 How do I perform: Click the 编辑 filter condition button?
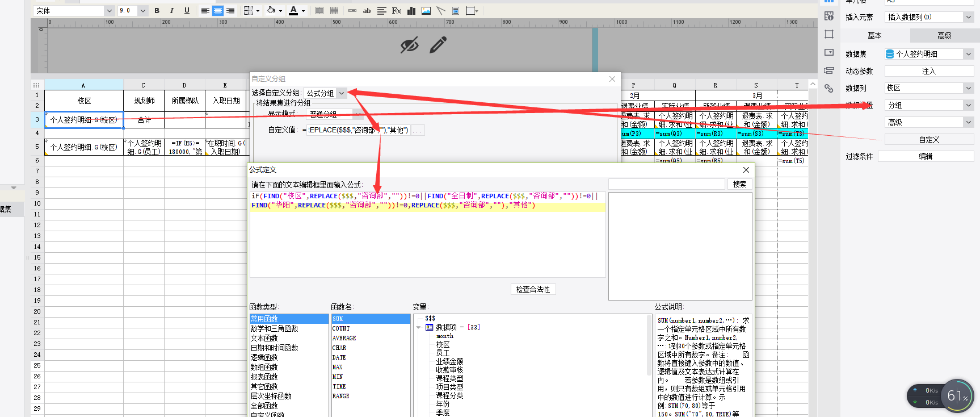point(926,156)
